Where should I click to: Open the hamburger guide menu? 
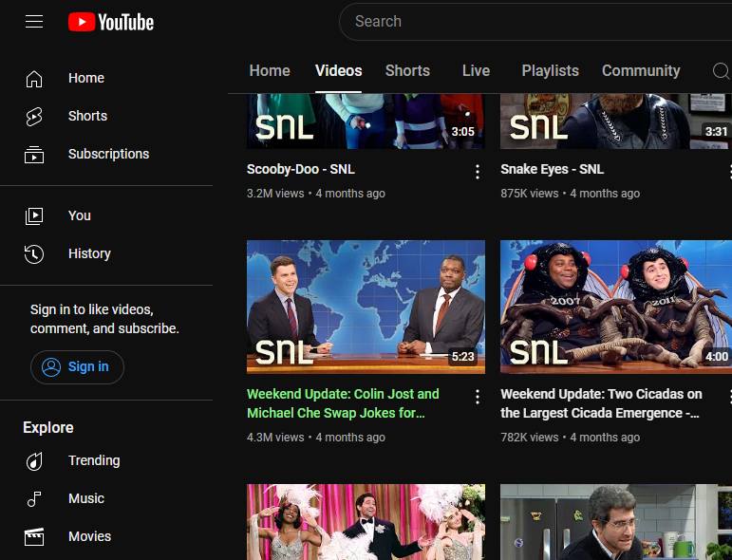(34, 22)
